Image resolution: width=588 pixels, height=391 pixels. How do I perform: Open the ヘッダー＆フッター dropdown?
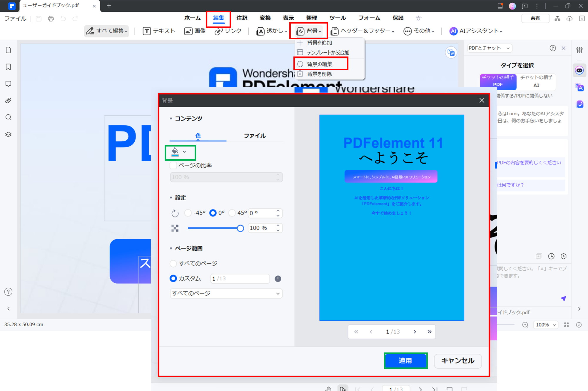click(363, 31)
